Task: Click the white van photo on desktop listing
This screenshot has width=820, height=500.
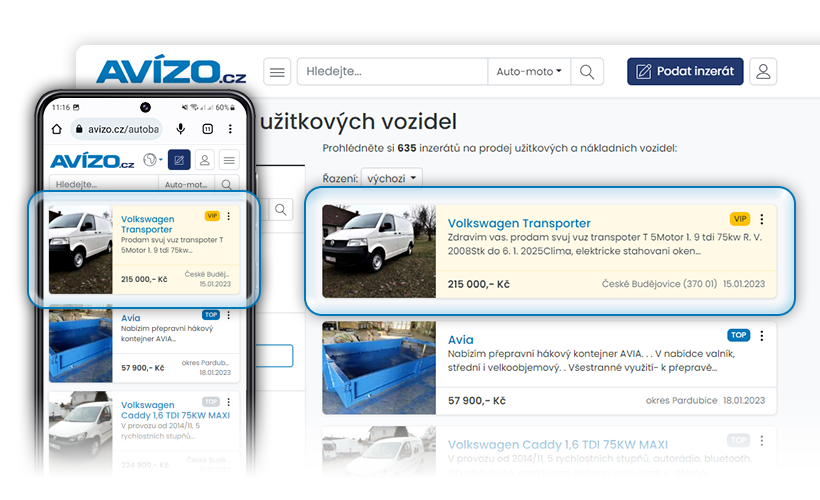Action: (379, 252)
